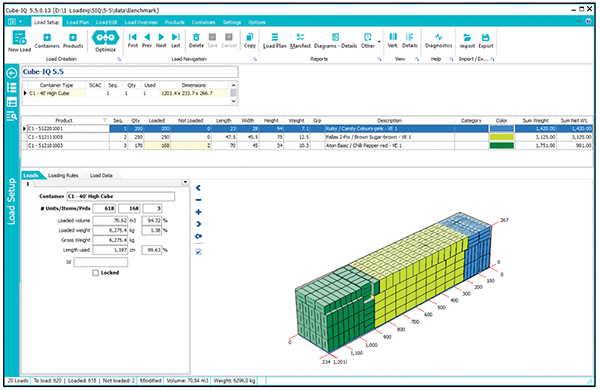Image resolution: width=600 pixels, height=390 pixels.
Task: Expand Load Creation group launcher
Action: point(119,59)
